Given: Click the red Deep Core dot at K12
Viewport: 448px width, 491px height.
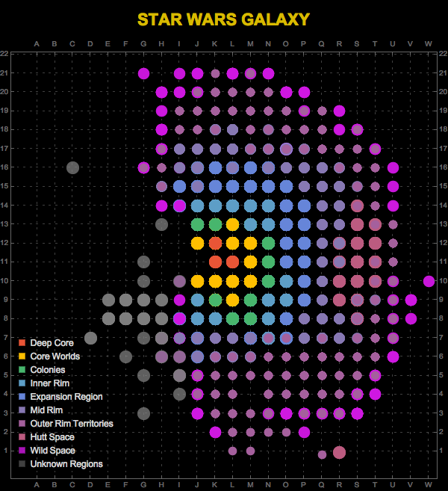Looking at the screenshot, I should [x=215, y=243].
